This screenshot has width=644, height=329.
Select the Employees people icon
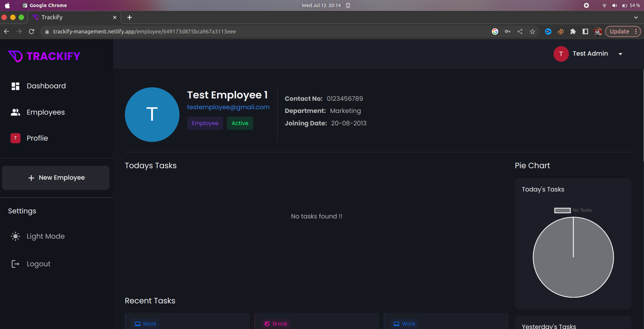(15, 112)
